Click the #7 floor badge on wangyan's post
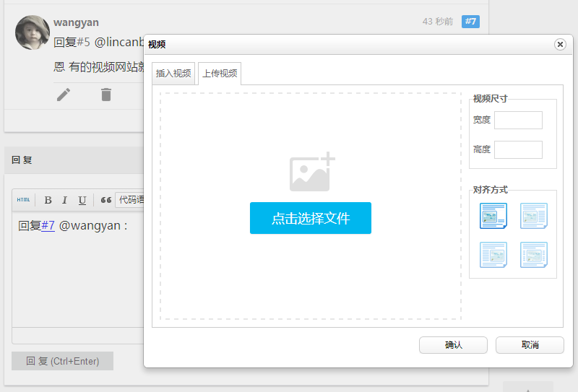The image size is (578, 392). pyautogui.click(x=470, y=22)
